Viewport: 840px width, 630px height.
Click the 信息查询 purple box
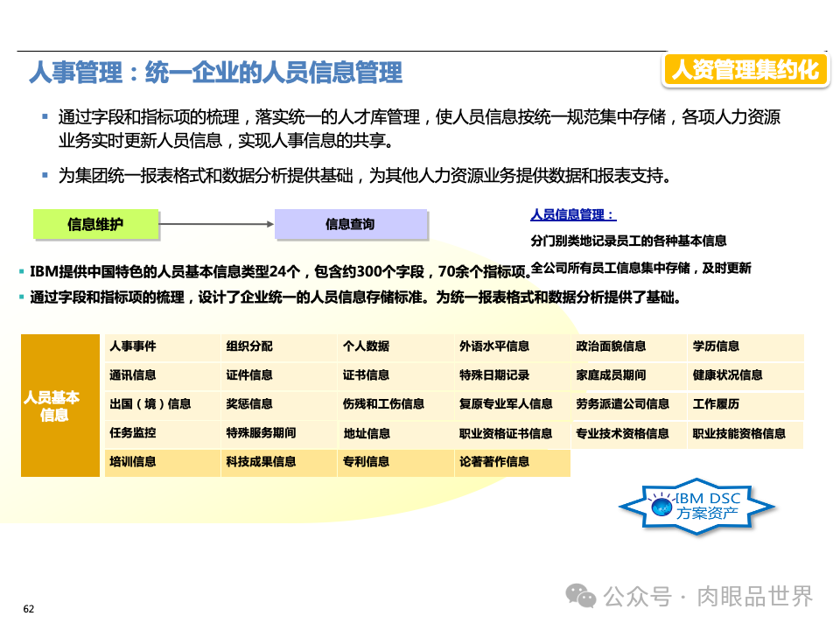pos(351,224)
